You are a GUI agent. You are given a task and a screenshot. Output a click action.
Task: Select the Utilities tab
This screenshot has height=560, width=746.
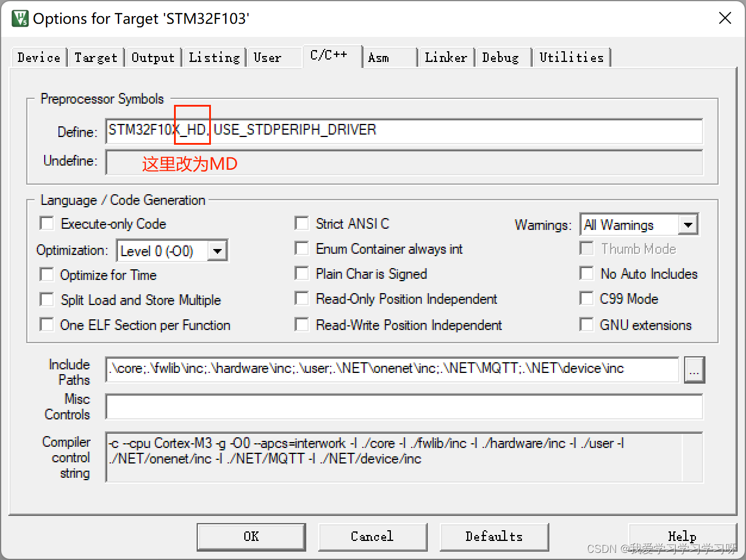point(571,57)
